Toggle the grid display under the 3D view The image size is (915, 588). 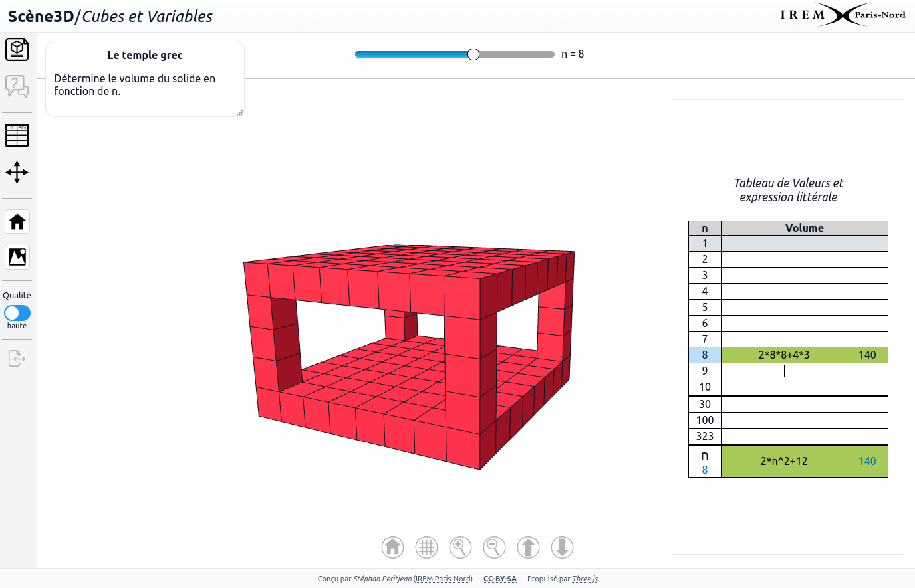pyautogui.click(x=427, y=547)
